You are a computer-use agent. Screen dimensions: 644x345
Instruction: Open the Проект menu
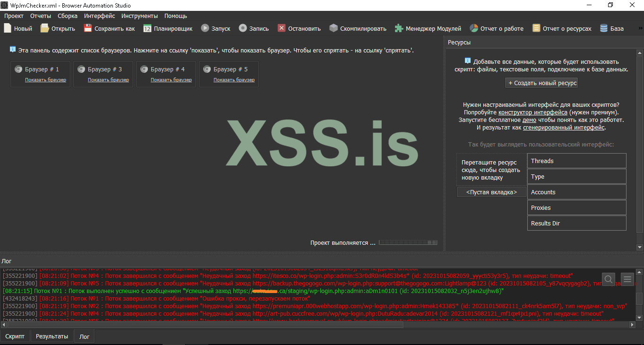point(14,16)
